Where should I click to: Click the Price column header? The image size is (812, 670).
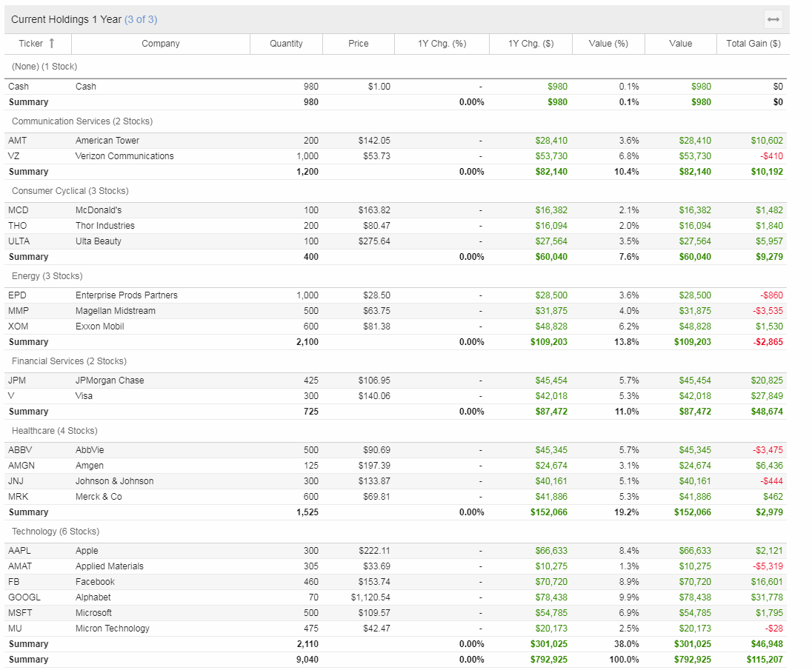[359, 44]
